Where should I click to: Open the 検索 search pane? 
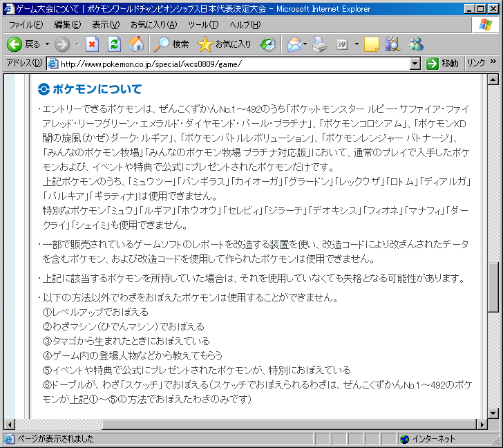tap(171, 44)
